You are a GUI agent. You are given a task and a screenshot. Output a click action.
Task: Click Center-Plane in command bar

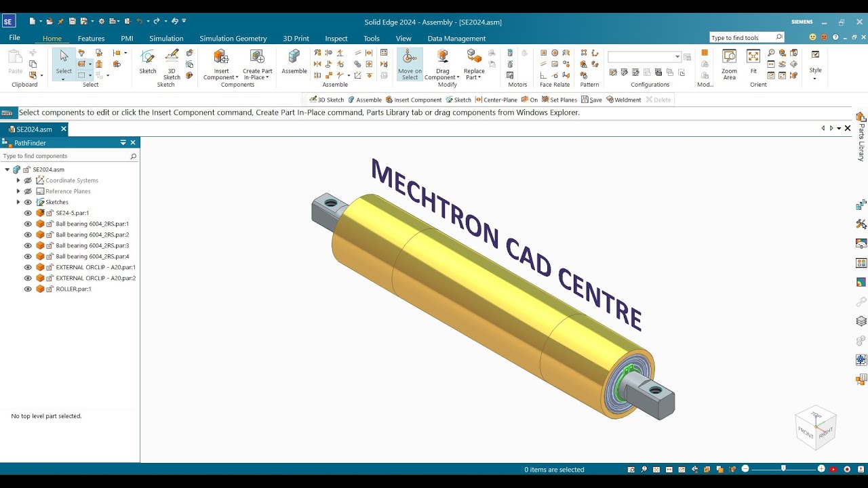coord(496,100)
